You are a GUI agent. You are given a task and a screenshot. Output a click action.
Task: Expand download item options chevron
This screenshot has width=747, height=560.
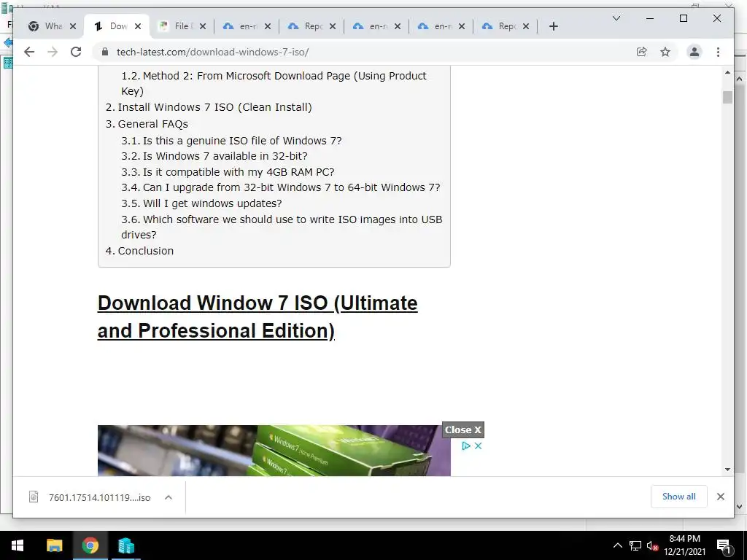pyautogui.click(x=169, y=497)
